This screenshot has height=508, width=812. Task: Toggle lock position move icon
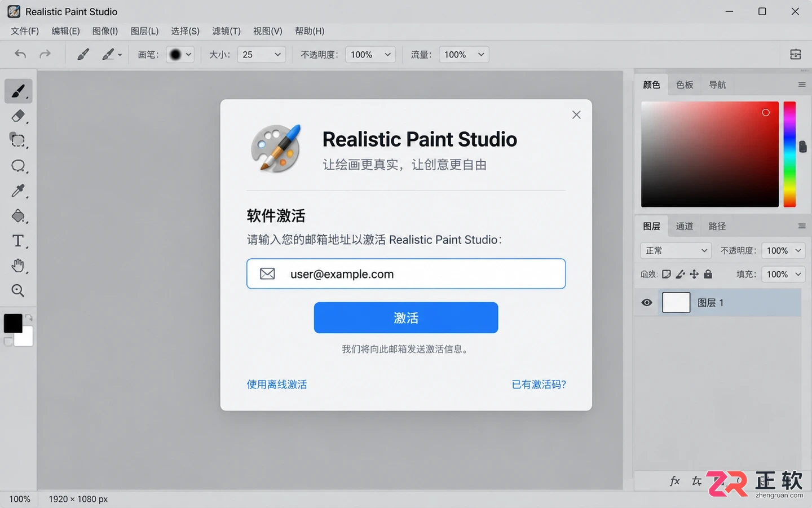click(694, 274)
